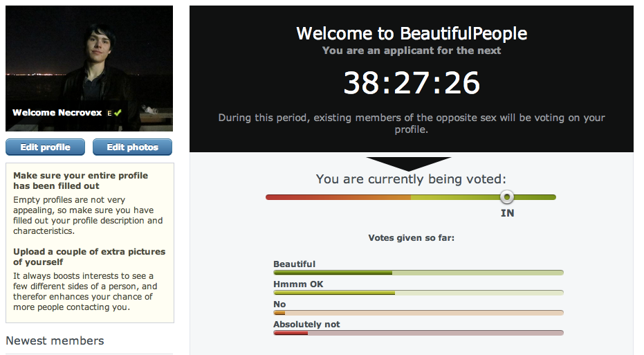The image size is (644, 355).
Task: Click the green verified checkmark icon
Action: (118, 112)
